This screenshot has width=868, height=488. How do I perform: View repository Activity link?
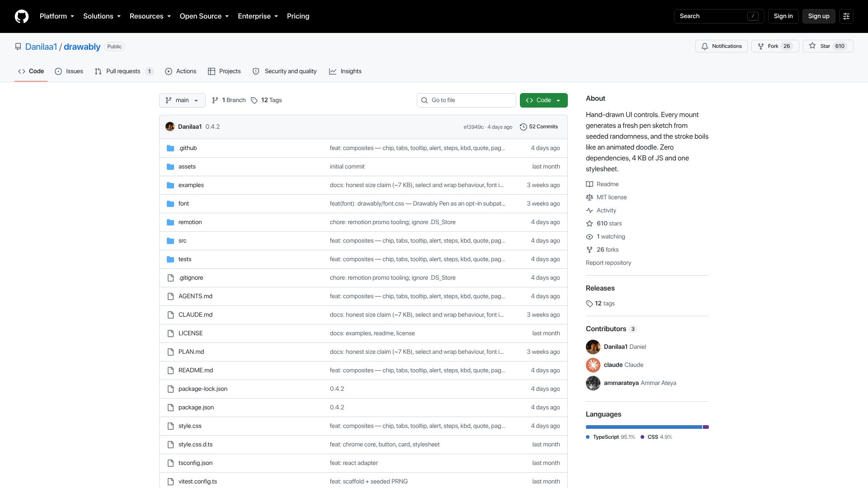[x=601, y=211]
